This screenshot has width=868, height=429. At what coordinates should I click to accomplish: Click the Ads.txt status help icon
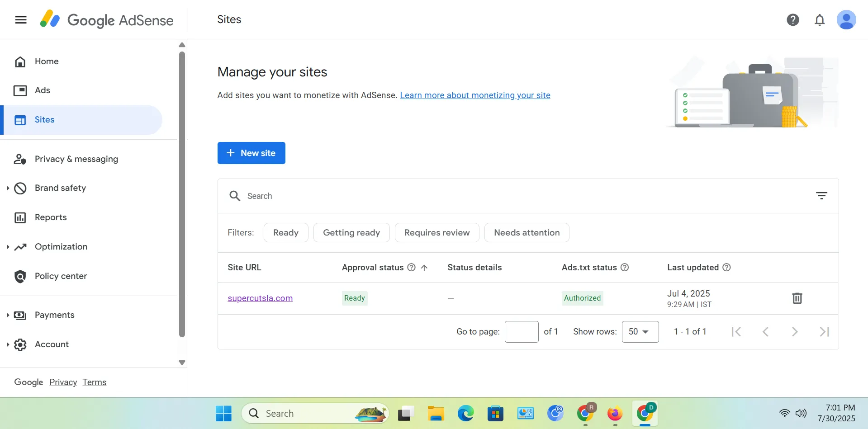click(625, 267)
